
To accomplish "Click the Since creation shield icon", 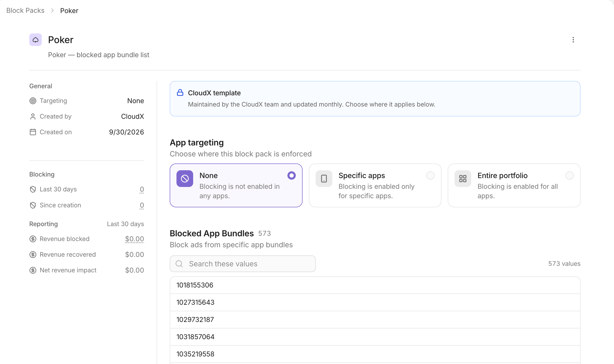I will [x=33, y=205].
